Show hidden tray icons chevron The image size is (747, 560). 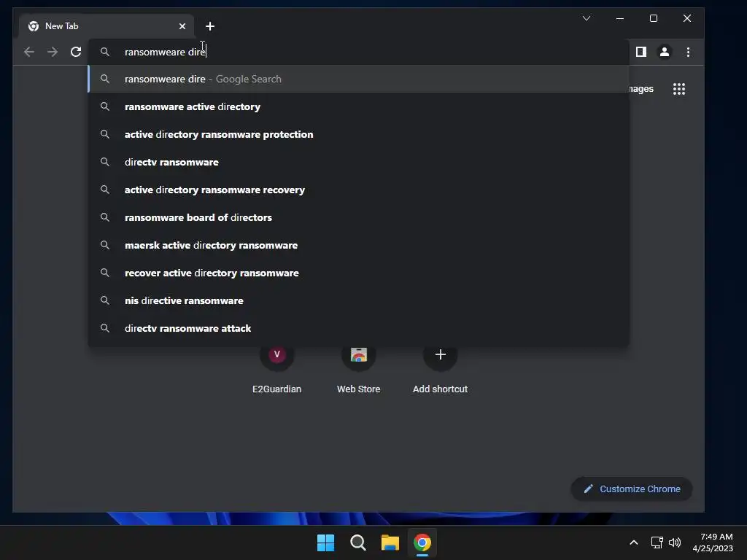pos(634,542)
